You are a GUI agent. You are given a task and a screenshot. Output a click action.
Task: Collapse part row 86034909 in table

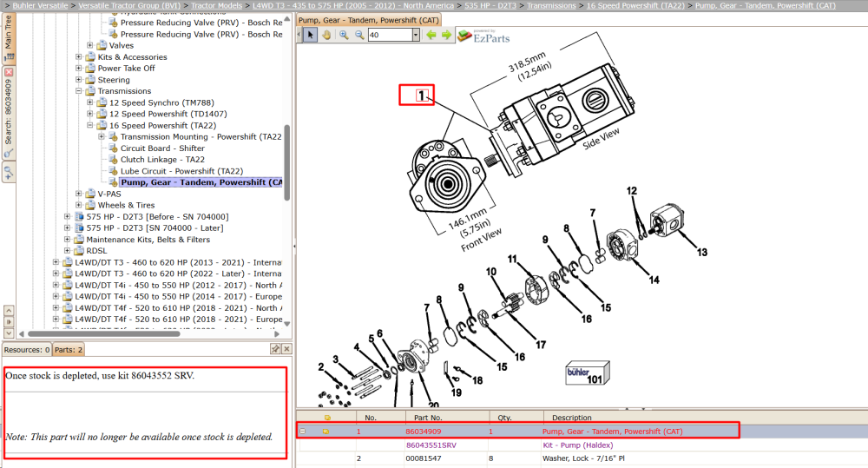click(x=302, y=431)
